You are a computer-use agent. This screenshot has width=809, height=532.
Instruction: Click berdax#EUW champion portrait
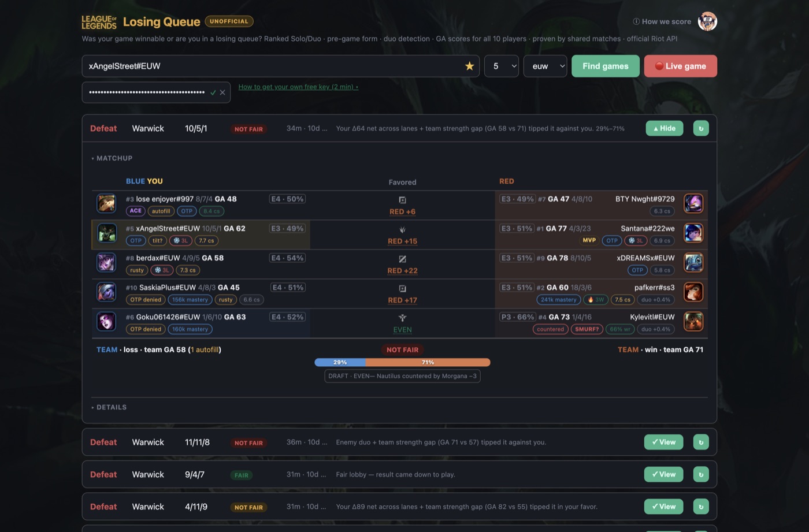click(x=106, y=262)
